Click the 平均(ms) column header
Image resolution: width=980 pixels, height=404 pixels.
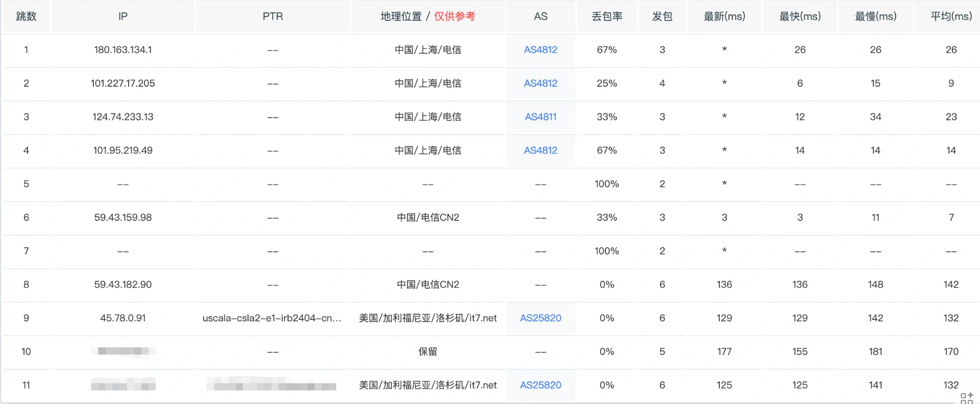pos(951,16)
